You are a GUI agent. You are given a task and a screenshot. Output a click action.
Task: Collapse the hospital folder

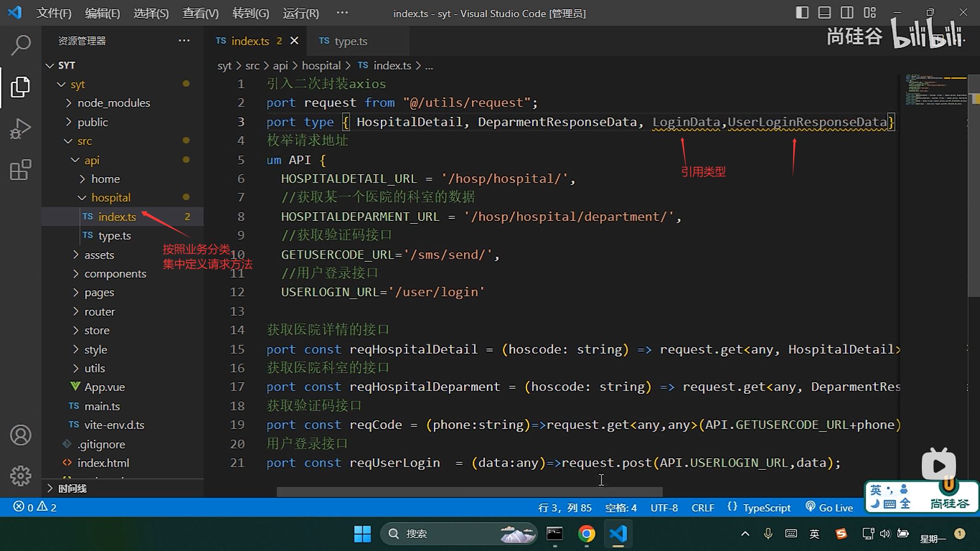coord(110,197)
